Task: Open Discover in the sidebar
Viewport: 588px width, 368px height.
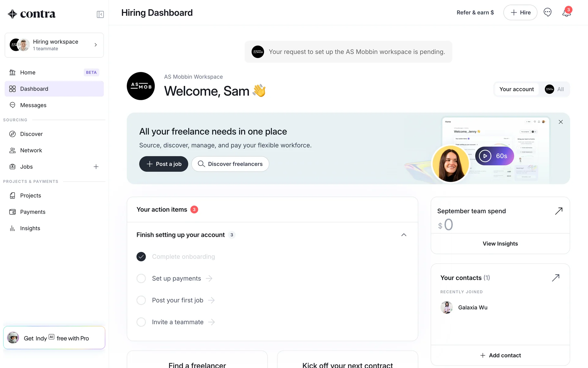Action: (x=31, y=134)
